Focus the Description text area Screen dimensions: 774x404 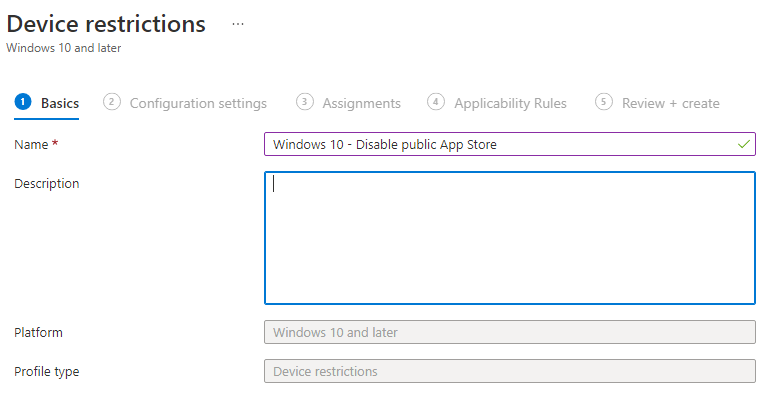[510, 237]
